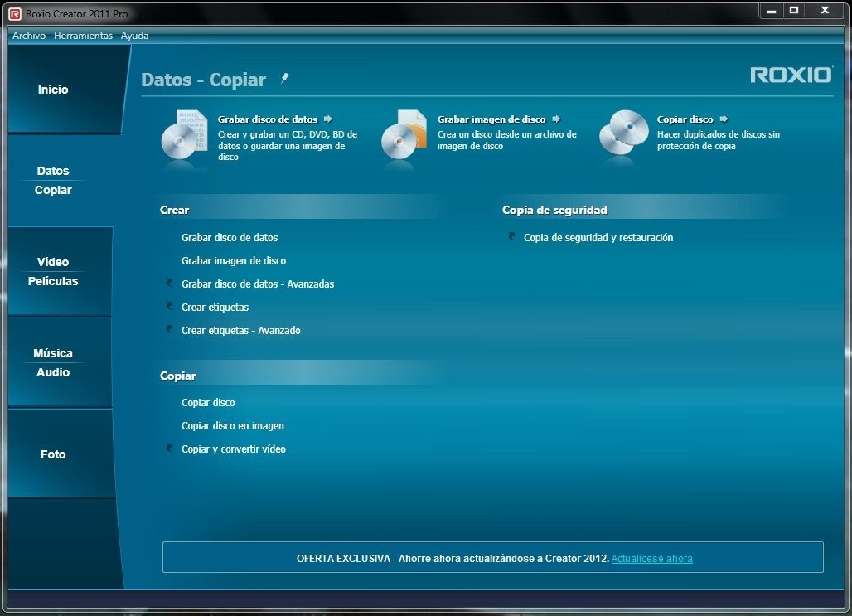
Task: Open the Herramientas menu
Action: tap(83, 36)
